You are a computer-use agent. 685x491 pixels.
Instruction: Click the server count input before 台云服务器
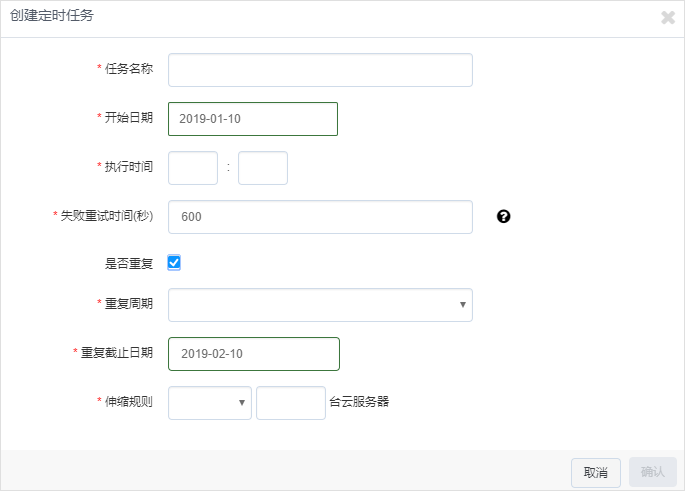[291, 402]
